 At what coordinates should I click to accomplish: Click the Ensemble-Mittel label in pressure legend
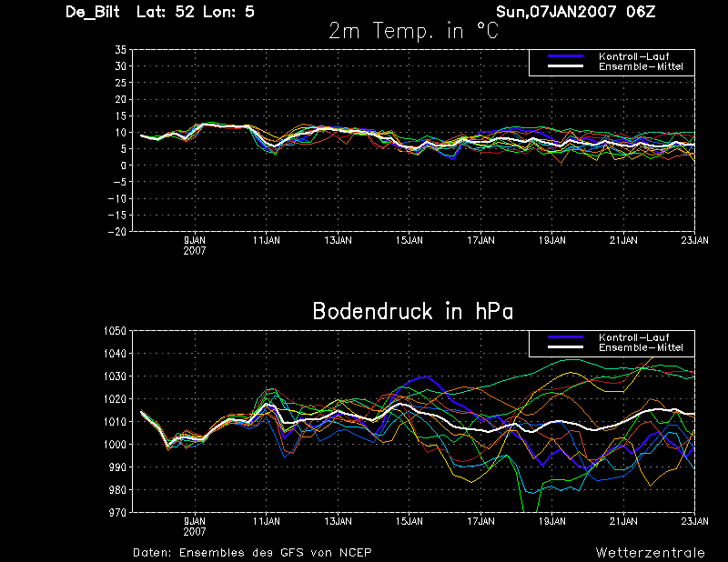click(x=641, y=347)
